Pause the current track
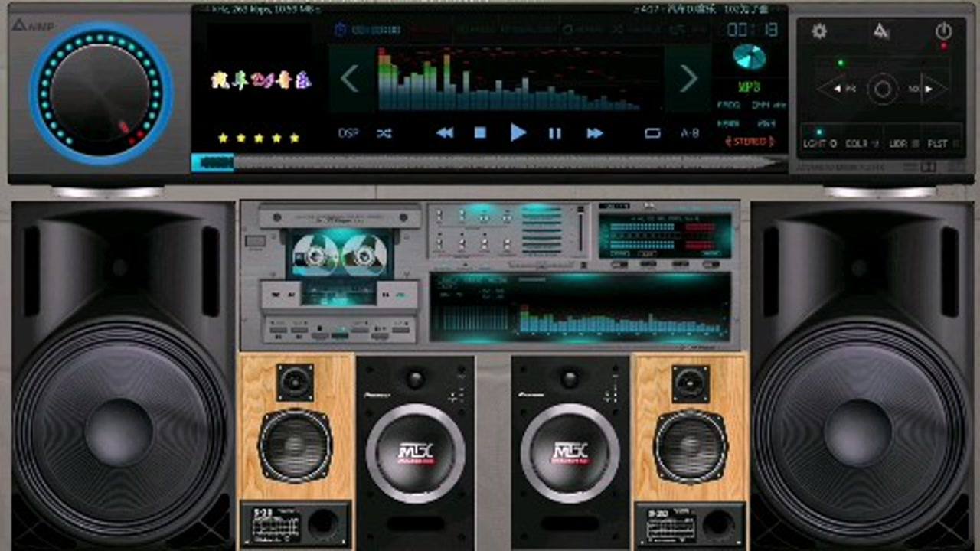 point(555,133)
